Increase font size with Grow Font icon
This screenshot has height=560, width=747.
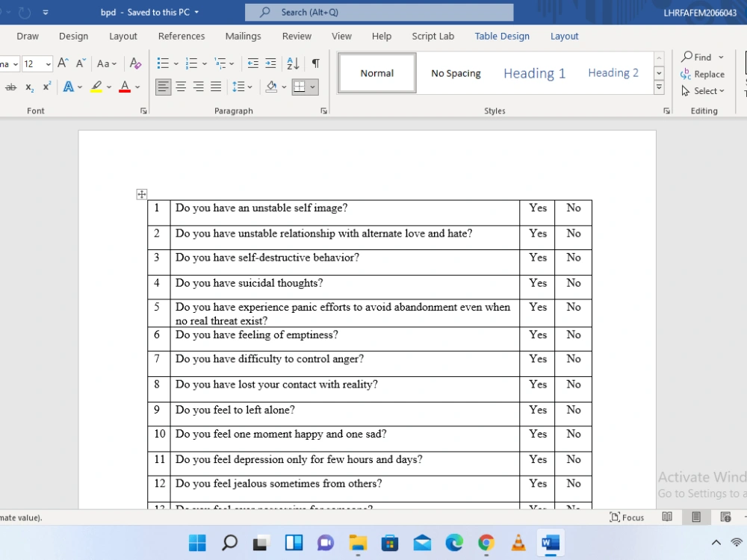63,63
